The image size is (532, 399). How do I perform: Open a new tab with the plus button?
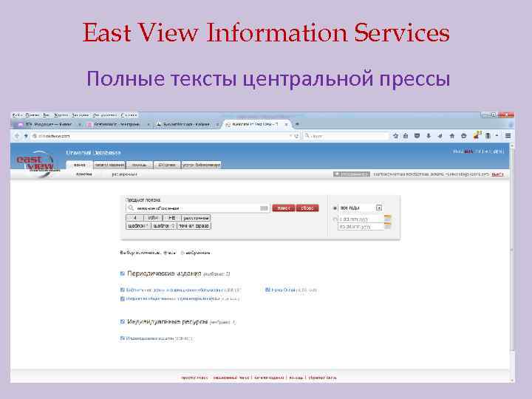[297, 124]
